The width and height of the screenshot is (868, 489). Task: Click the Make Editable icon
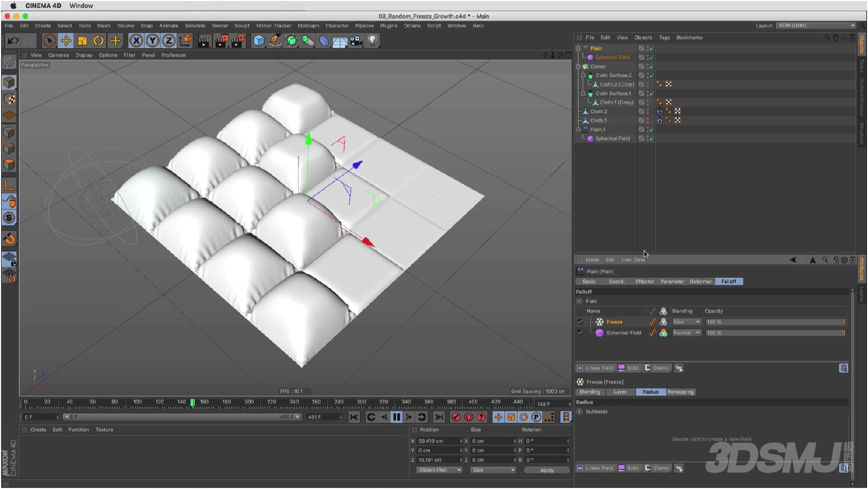(9, 62)
